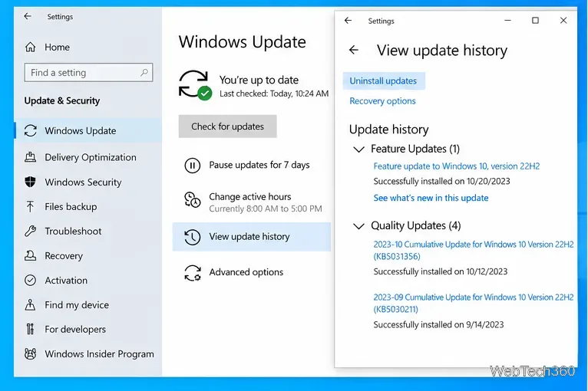
Task: Click the gear sync icon for Advanced options
Action: tap(193, 273)
